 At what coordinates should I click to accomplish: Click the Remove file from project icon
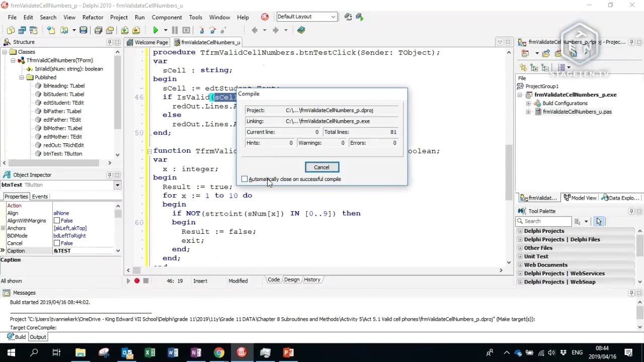pyautogui.click(x=136, y=30)
